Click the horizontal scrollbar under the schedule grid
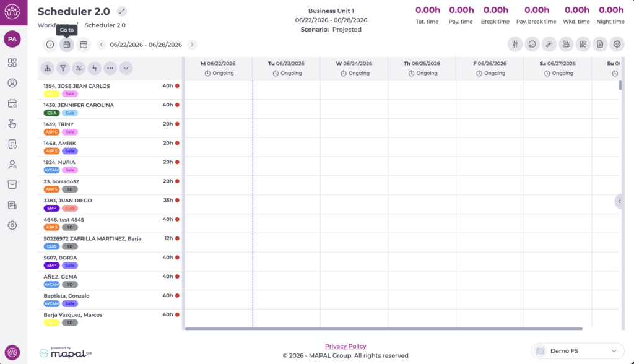Screen dimensions: 634x364 (x=383, y=329)
